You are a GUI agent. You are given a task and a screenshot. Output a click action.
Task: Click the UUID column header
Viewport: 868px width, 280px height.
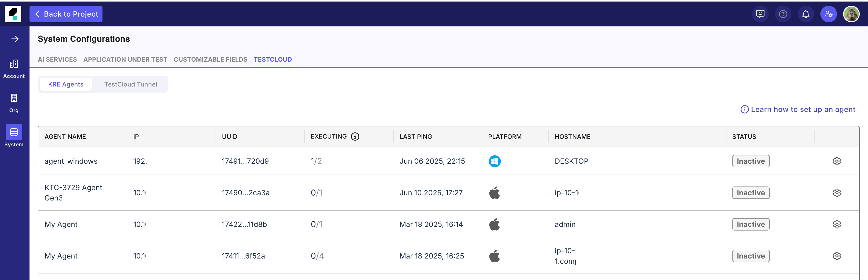pos(230,137)
